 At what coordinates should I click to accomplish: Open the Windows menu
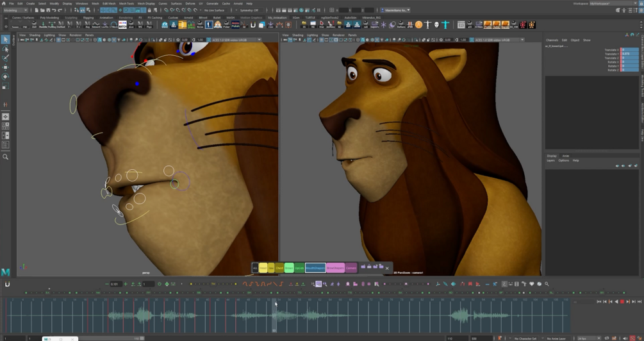(x=82, y=3)
